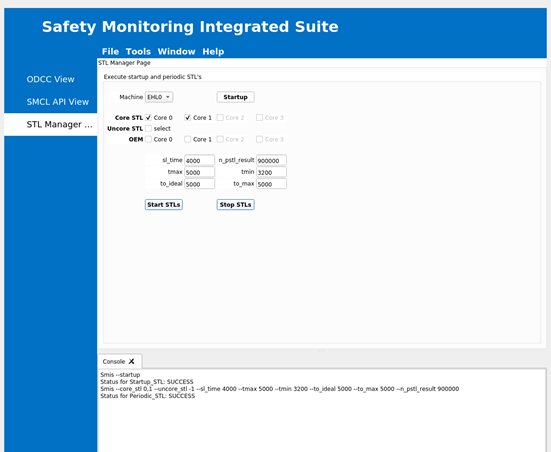
Task: Close the Console tab with X icon
Action: pos(131,361)
